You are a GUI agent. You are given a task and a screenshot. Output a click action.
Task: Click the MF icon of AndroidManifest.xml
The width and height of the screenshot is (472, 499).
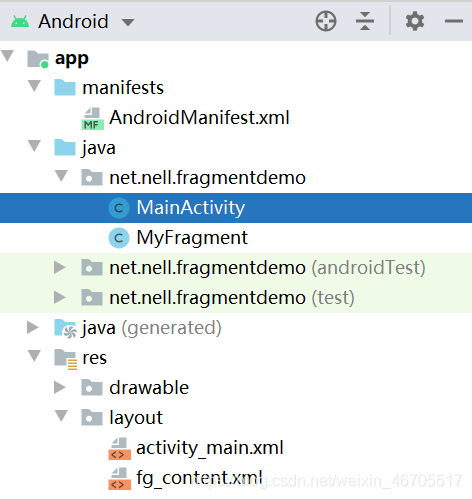pyautogui.click(x=93, y=118)
